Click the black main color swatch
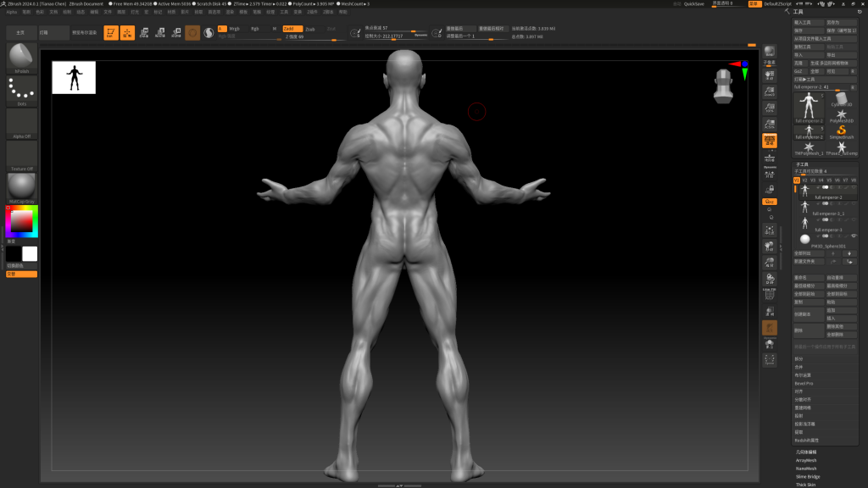The image size is (868, 488). (14, 254)
